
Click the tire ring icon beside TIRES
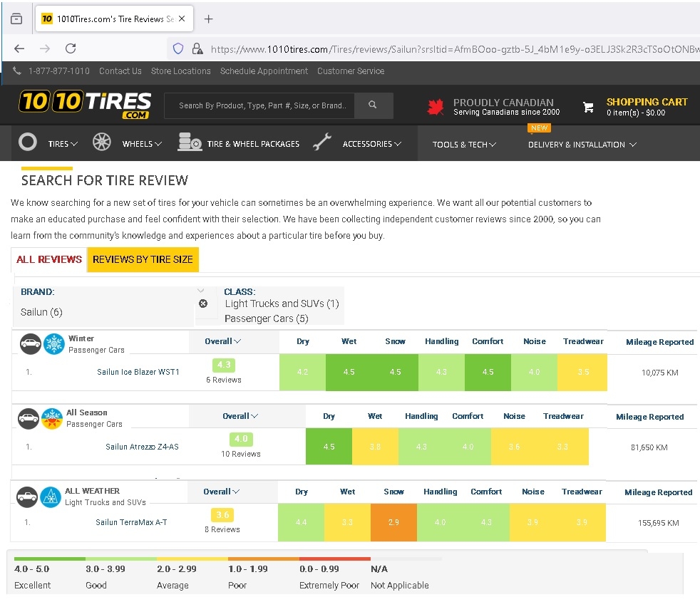click(28, 142)
